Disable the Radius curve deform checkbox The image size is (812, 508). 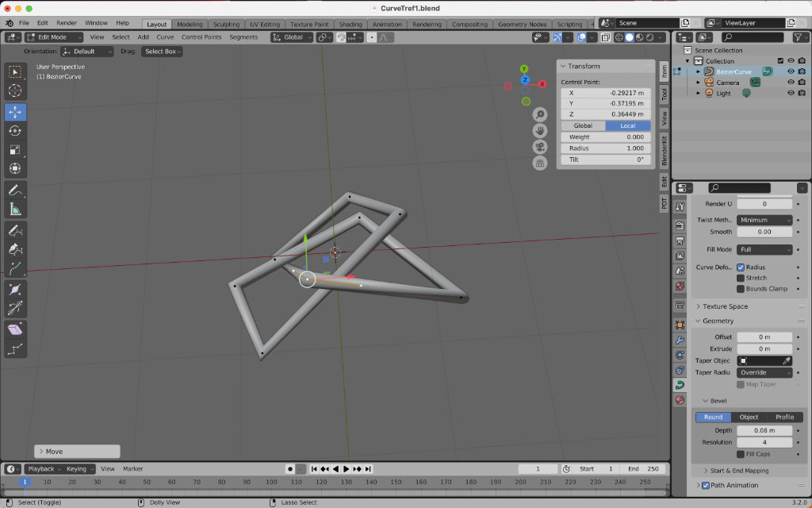click(x=741, y=267)
